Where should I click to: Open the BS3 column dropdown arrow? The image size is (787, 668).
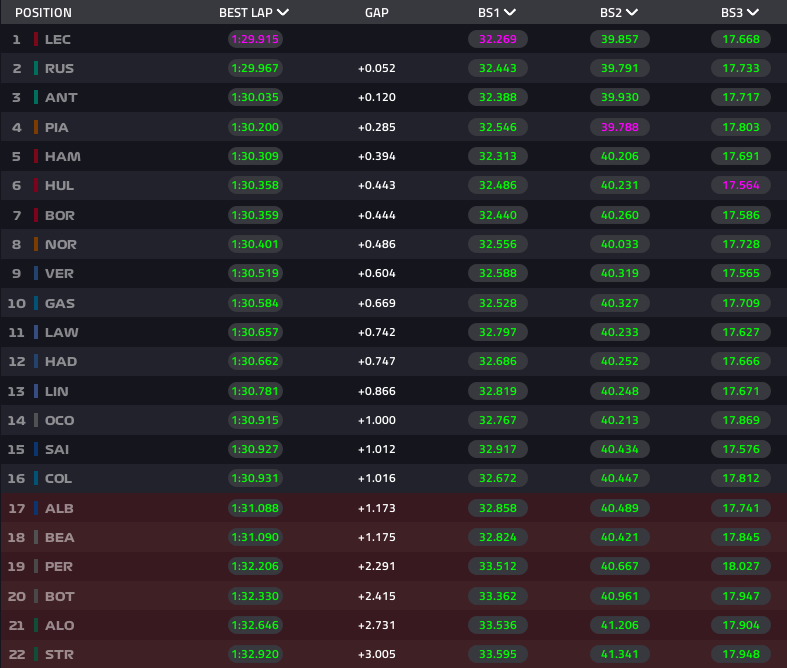(x=753, y=13)
